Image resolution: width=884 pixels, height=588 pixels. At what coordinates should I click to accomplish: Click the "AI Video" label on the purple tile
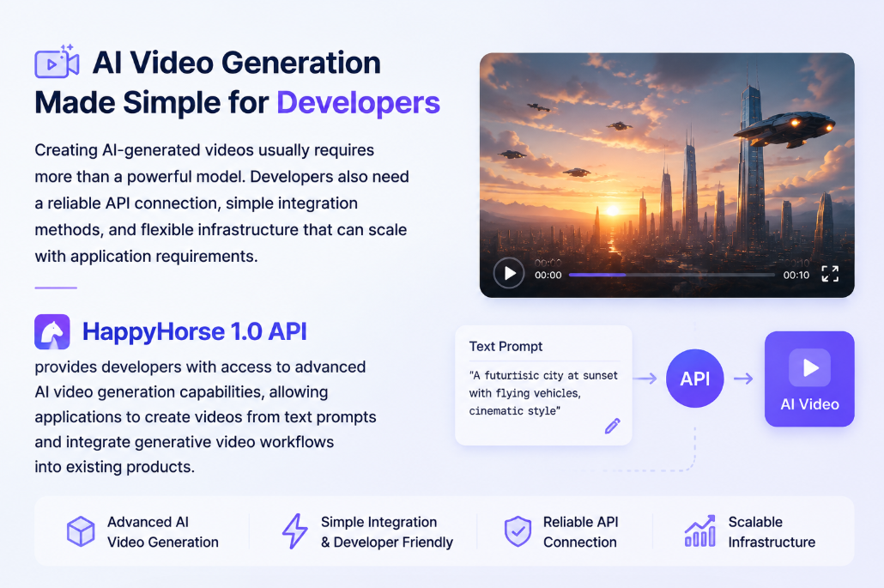tap(809, 404)
